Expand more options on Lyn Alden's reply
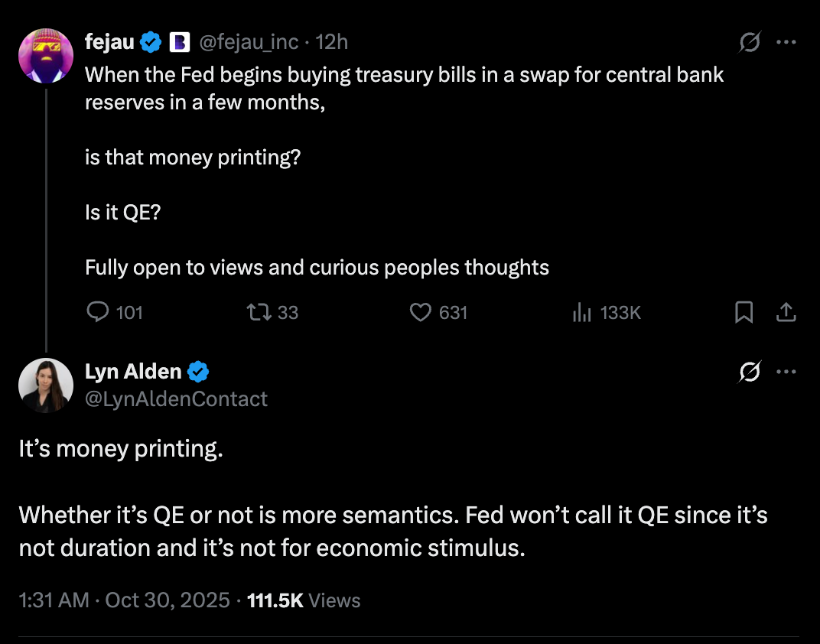820x644 pixels. (786, 372)
